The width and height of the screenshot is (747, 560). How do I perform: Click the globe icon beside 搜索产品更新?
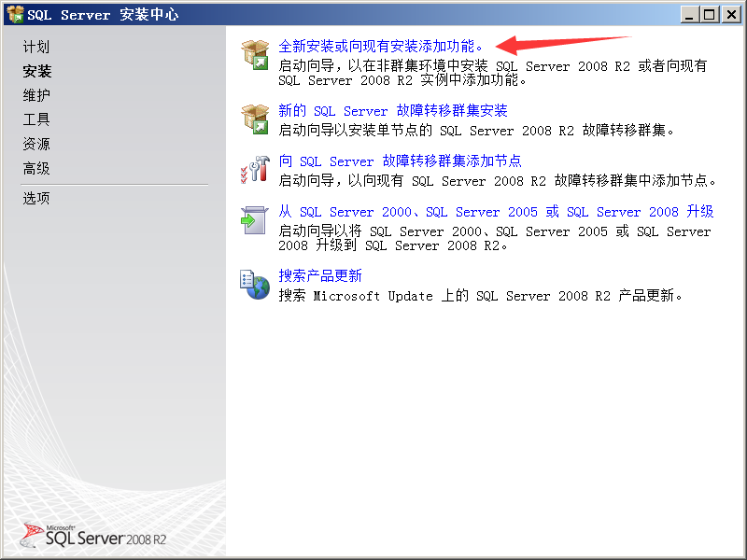click(x=255, y=285)
